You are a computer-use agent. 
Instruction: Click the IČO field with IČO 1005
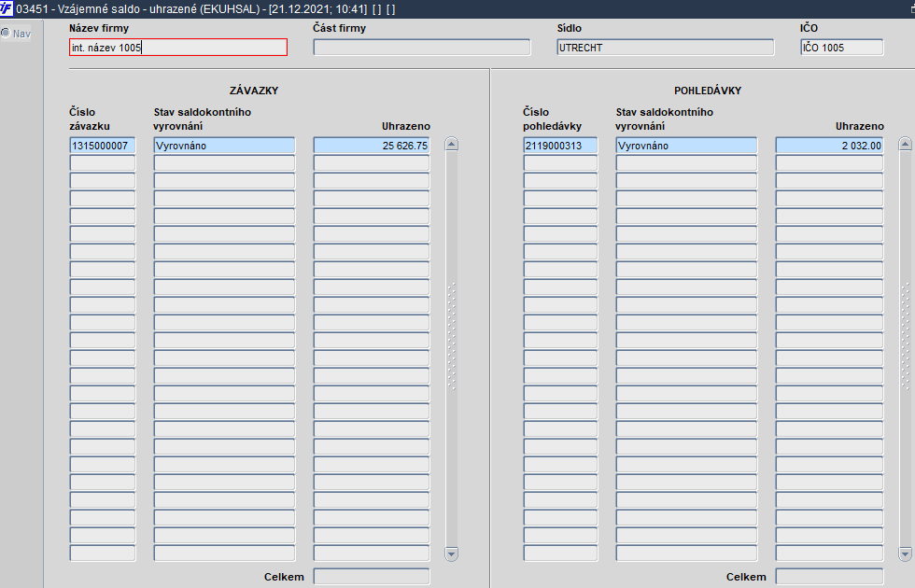pyautogui.click(x=841, y=48)
